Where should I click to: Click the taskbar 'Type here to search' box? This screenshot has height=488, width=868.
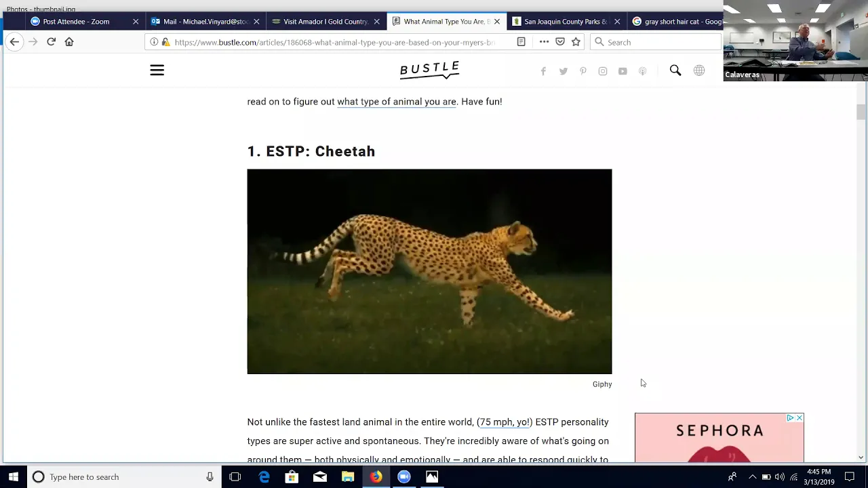123,477
